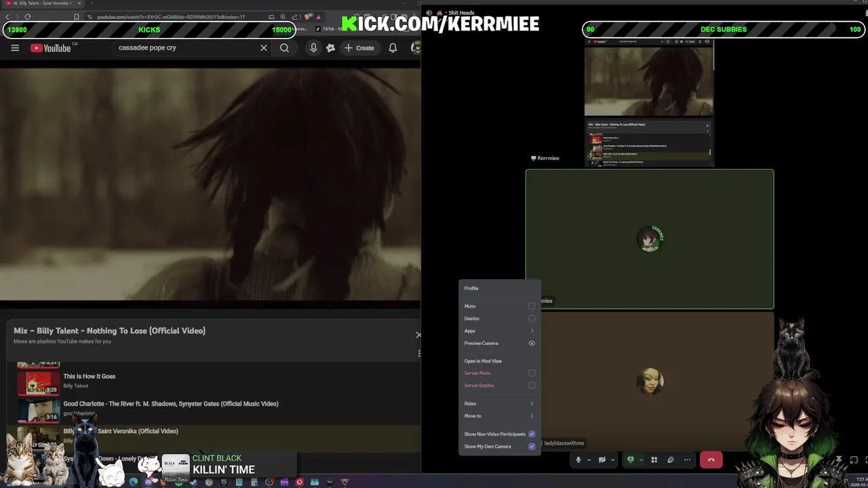Open the YouTube hamburger guide menu
Image resolution: width=868 pixels, height=488 pixels.
pyautogui.click(x=15, y=48)
